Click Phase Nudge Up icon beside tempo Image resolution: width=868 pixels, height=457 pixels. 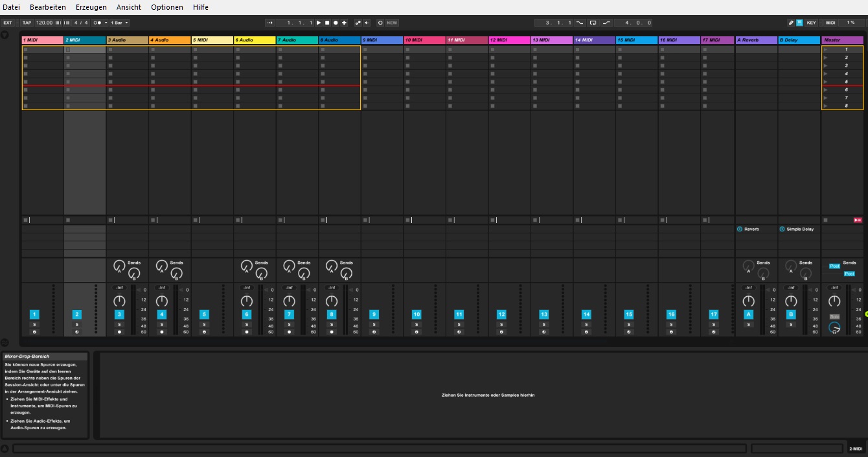click(67, 23)
